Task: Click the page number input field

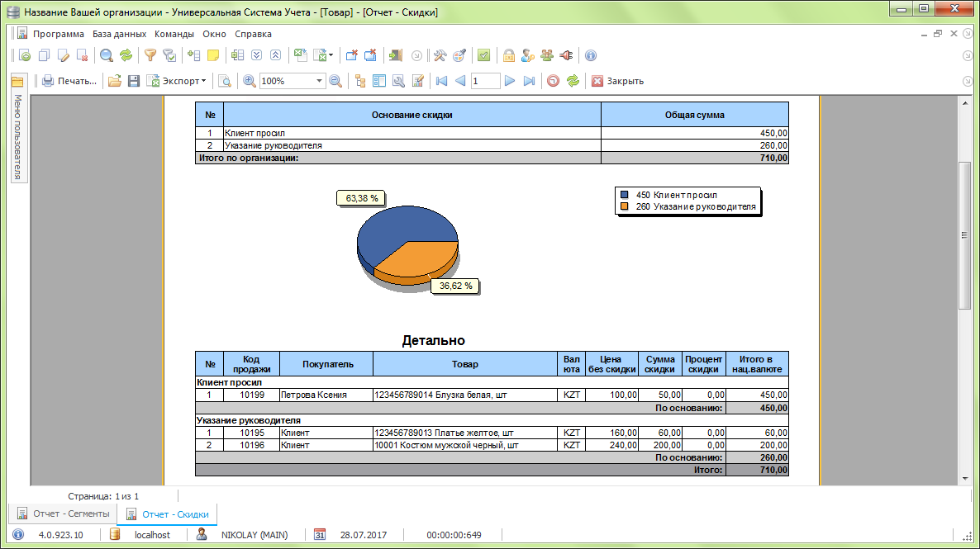Action: click(486, 81)
